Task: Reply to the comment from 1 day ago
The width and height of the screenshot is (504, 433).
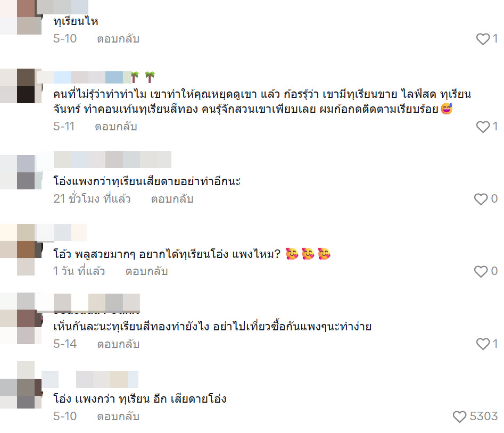Action: 146,271
